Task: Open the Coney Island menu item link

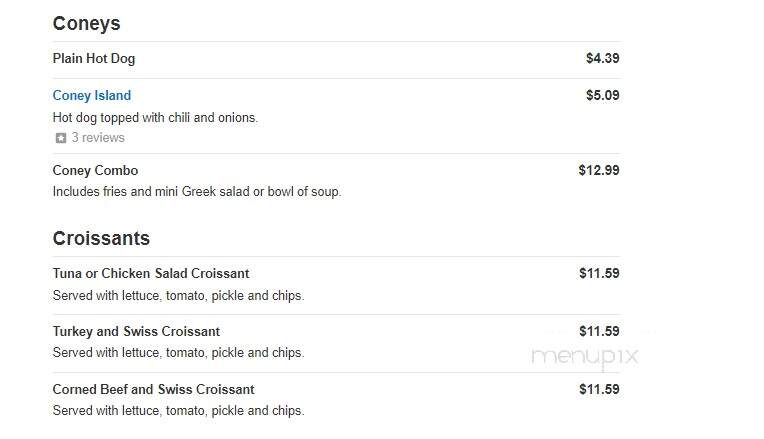Action: 92,95
